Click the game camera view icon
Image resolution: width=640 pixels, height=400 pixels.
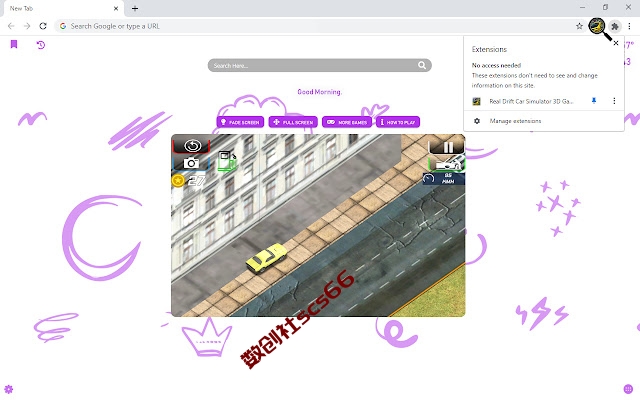coord(191,163)
